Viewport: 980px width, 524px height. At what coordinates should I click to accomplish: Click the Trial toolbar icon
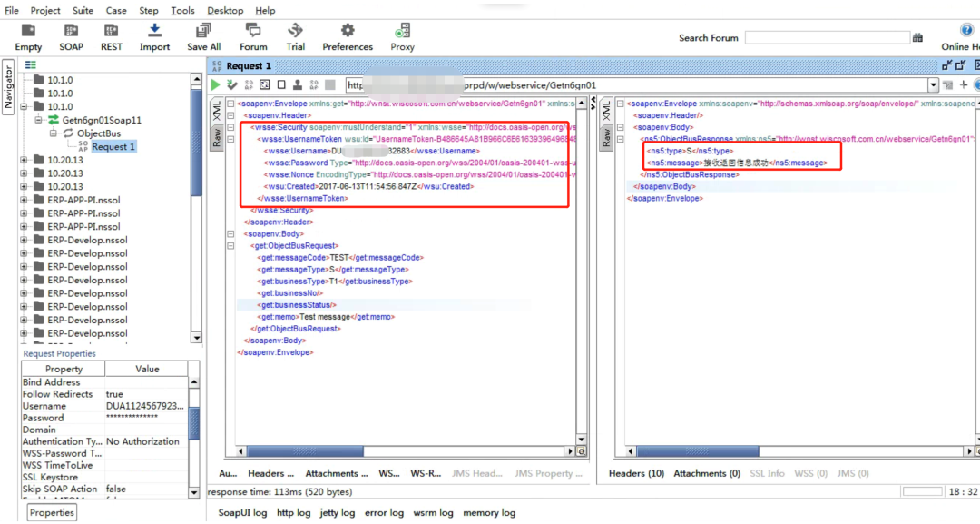click(x=295, y=30)
